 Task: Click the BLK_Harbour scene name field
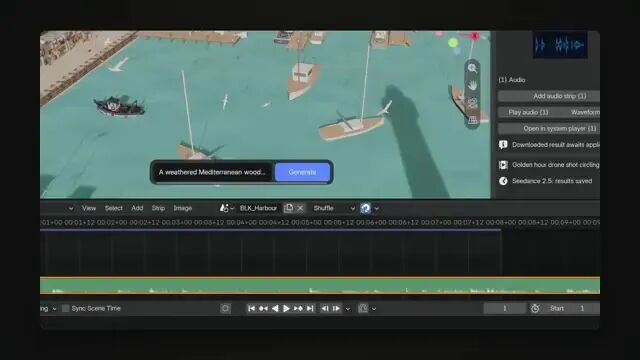pyautogui.click(x=258, y=208)
